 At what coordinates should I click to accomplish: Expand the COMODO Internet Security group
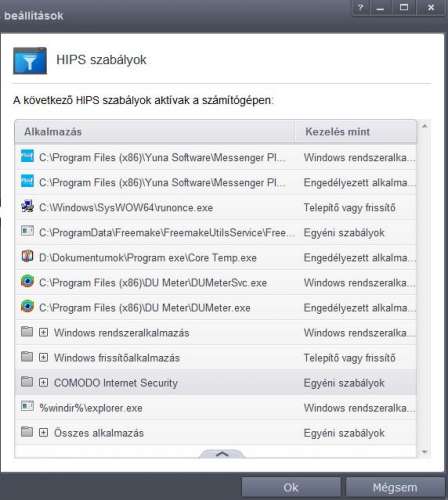[43, 382]
